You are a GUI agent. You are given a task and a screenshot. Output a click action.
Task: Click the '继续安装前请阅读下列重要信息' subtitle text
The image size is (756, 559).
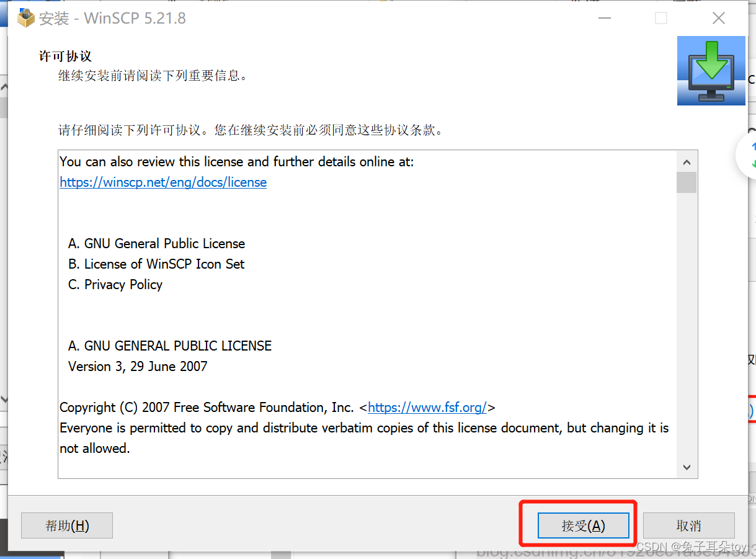(153, 76)
